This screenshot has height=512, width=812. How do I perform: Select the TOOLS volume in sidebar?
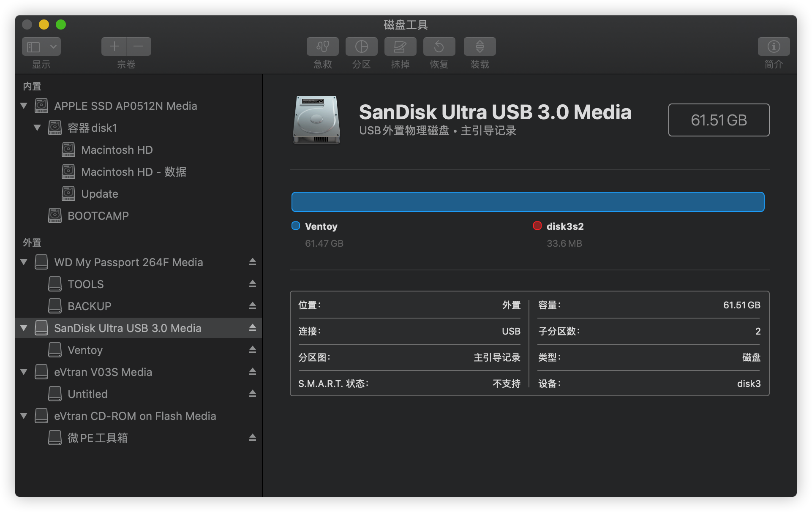85,284
